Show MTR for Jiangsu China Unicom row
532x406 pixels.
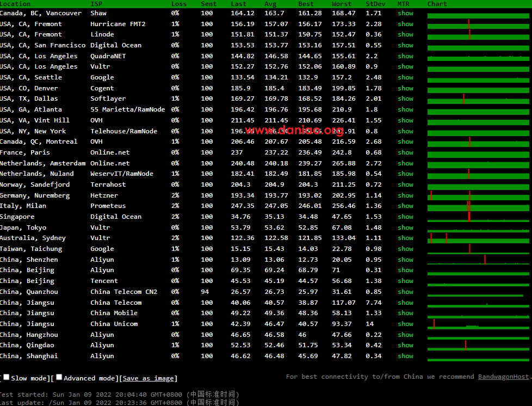pos(405,324)
